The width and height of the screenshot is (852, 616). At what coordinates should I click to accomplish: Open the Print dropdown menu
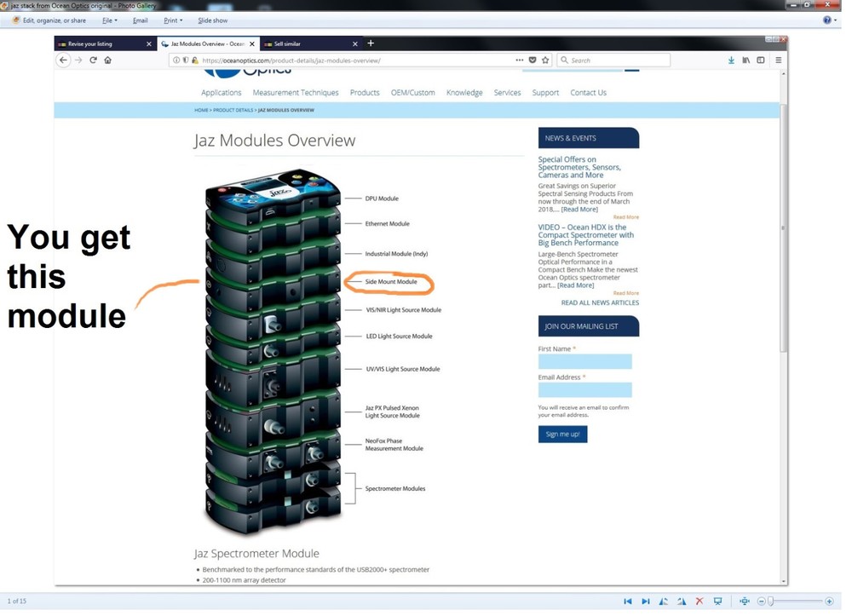[173, 20]
